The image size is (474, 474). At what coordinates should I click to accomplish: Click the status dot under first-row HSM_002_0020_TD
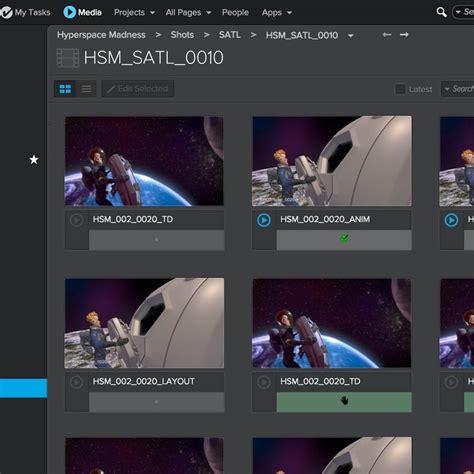tap(156, 239)
